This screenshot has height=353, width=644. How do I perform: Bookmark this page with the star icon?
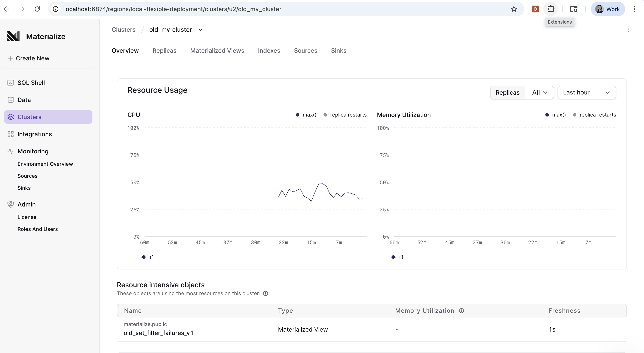click(514, 9)
